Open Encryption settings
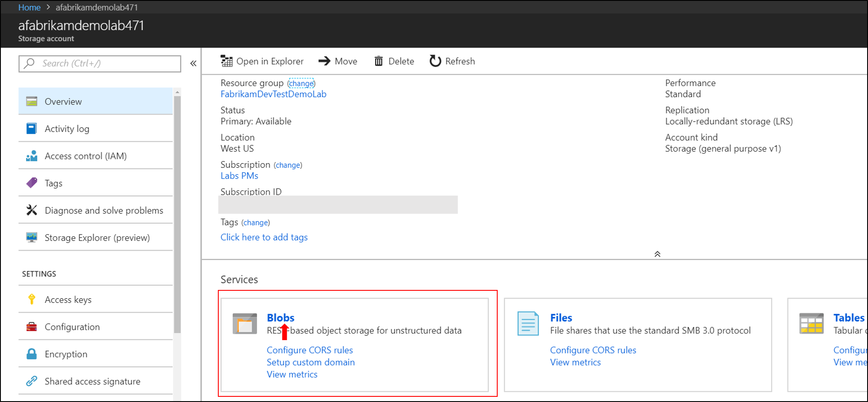The image size is (868, 402). click(96, 354)
